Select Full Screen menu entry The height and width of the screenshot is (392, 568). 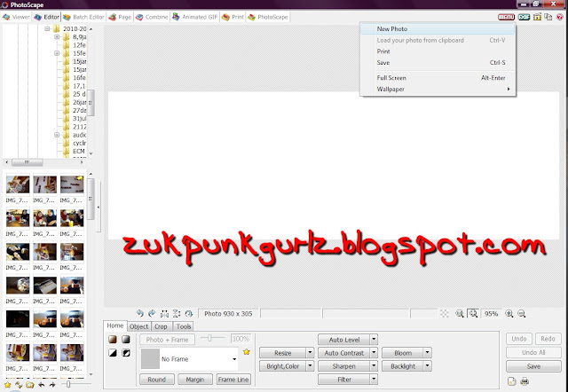[438, 78]
